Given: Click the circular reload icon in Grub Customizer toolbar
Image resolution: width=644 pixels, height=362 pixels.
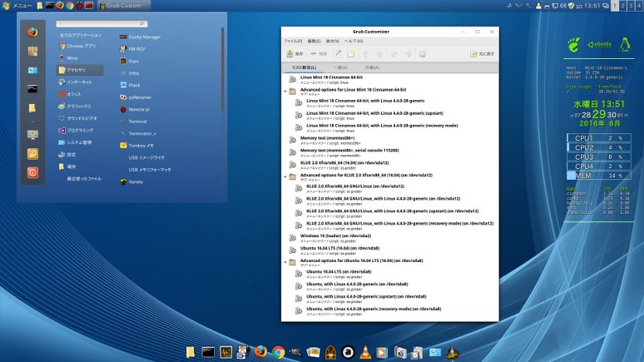Looking at the screenshot, I should click(x=423, y=53).
